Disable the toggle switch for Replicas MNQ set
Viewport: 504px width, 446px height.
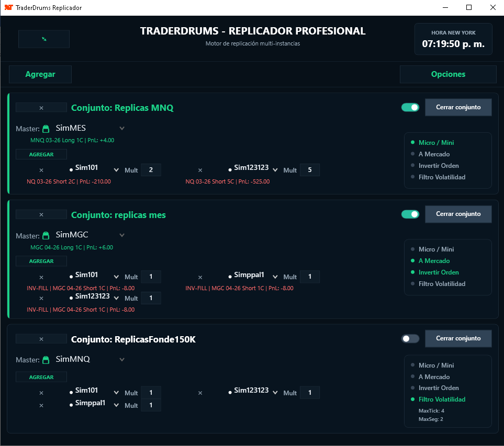(410, 107)
